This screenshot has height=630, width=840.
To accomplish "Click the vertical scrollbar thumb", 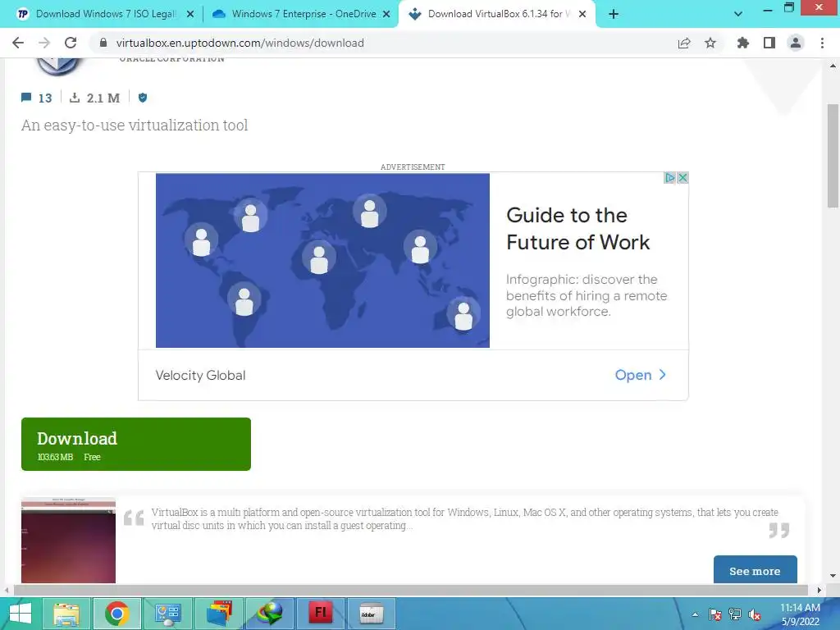I will point(833,155).
